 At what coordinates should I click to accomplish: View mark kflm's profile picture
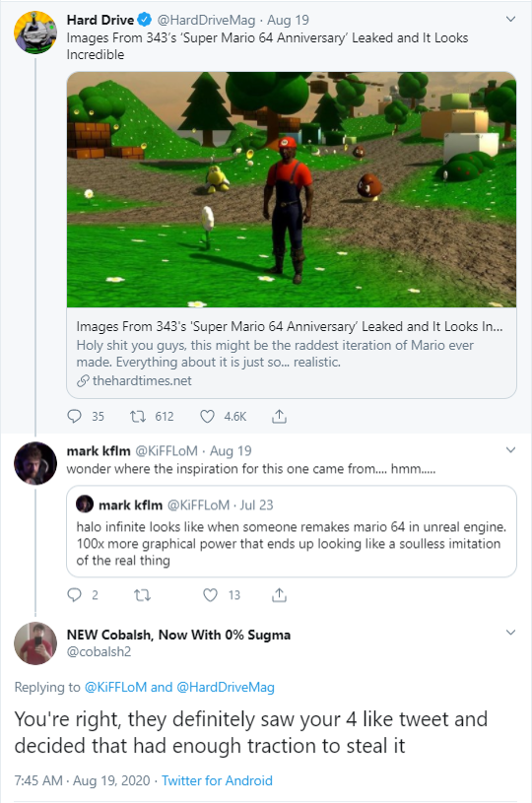tap(35, 463)
